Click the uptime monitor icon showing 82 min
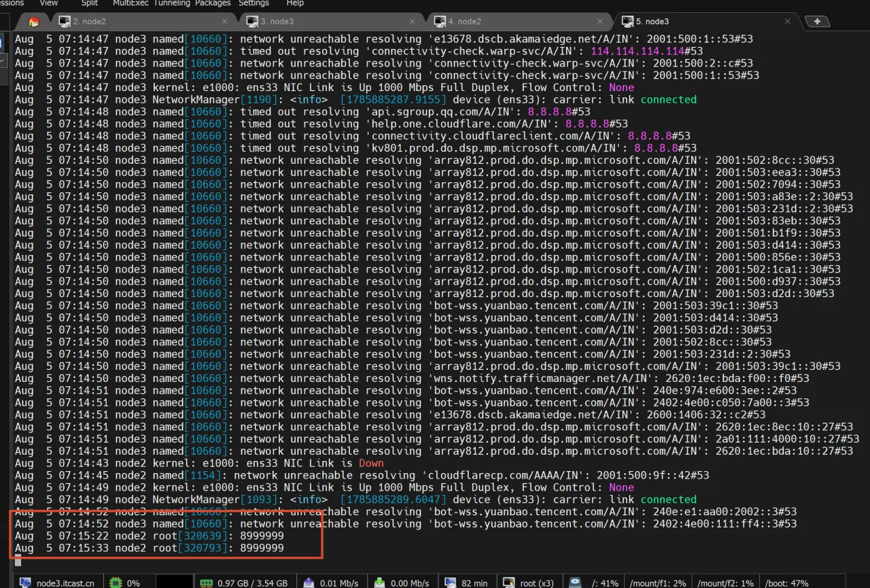 (450, 583)
